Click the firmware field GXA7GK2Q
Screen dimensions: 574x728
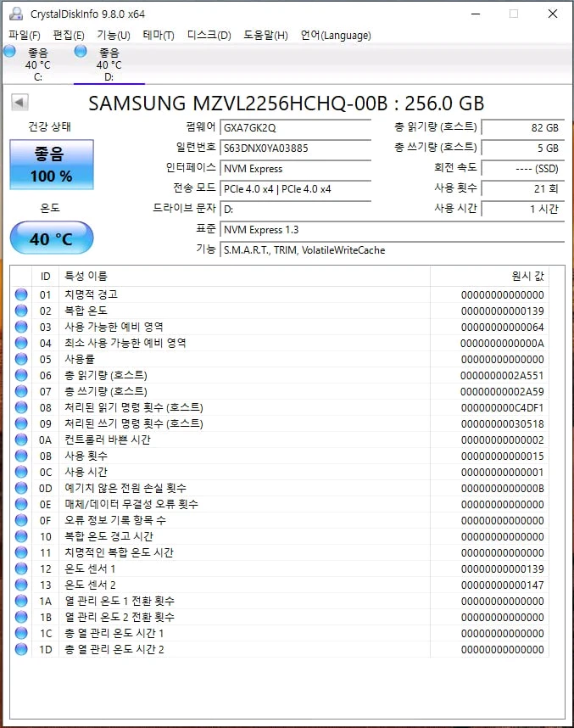point(296,127)
